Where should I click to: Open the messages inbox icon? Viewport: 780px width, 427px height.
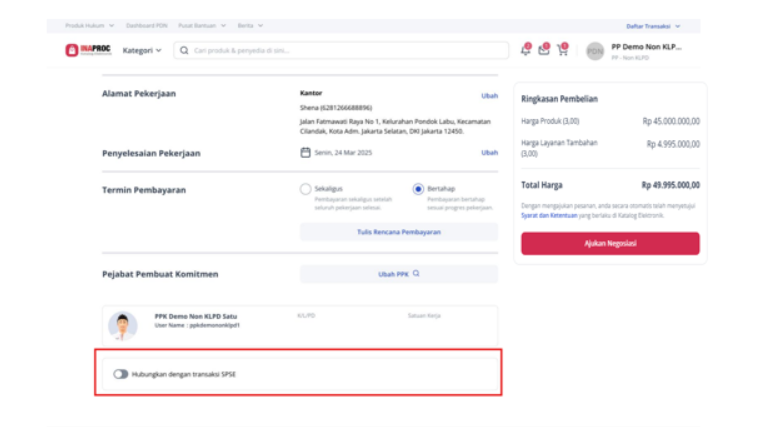point(544,50)
